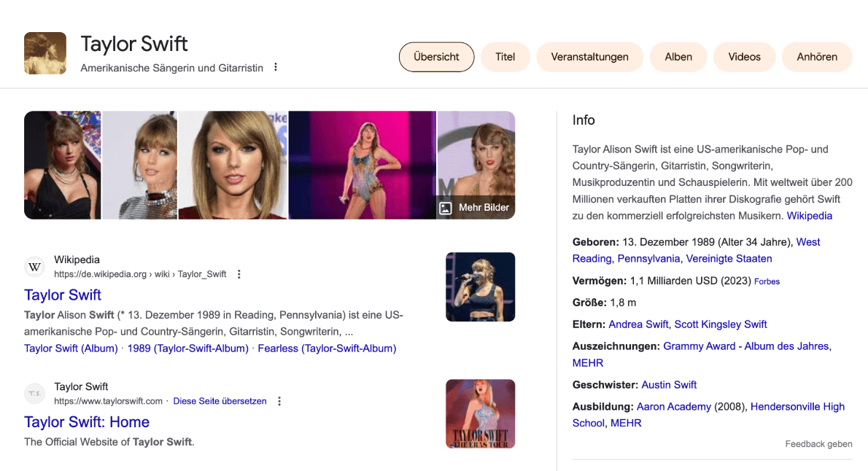This screenshot has height=471, width=868.
Task: Click the Info panel heading
Action: tap(584, 120)
